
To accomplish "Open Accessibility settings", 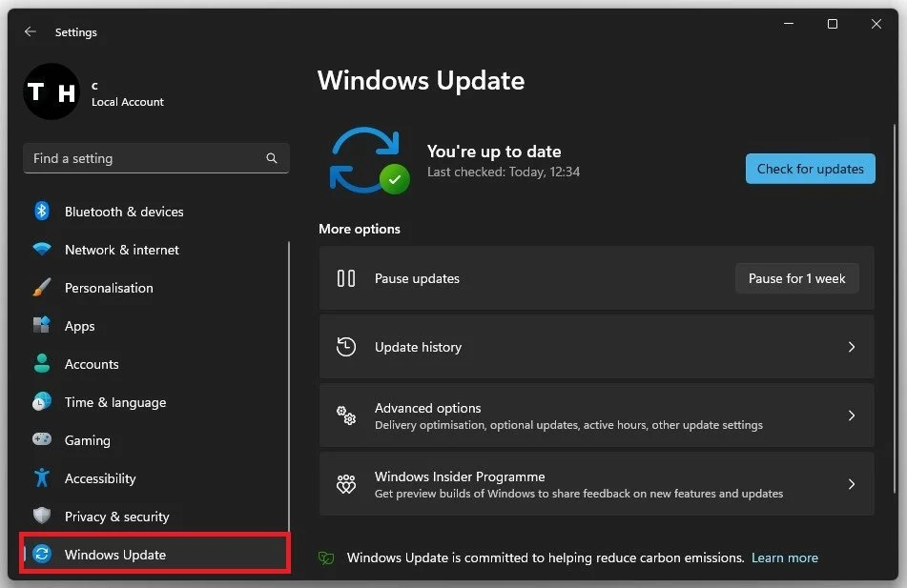I will point(155,478).
